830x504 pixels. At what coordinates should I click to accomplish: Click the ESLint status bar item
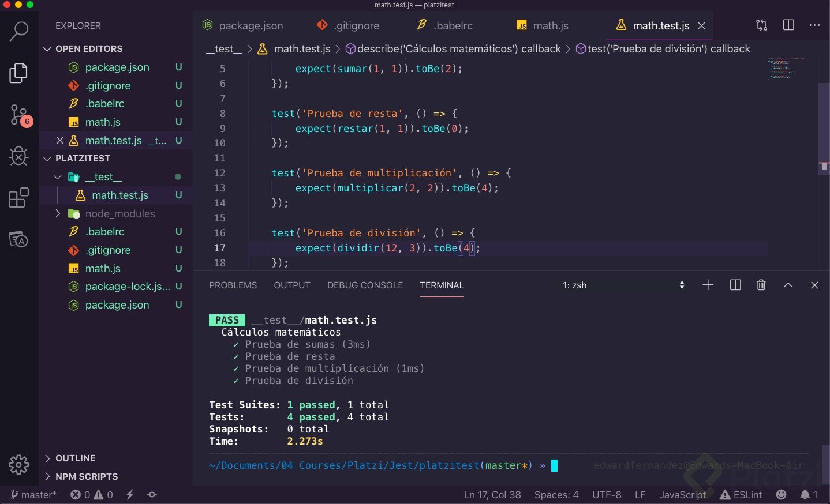click(742, 495)
